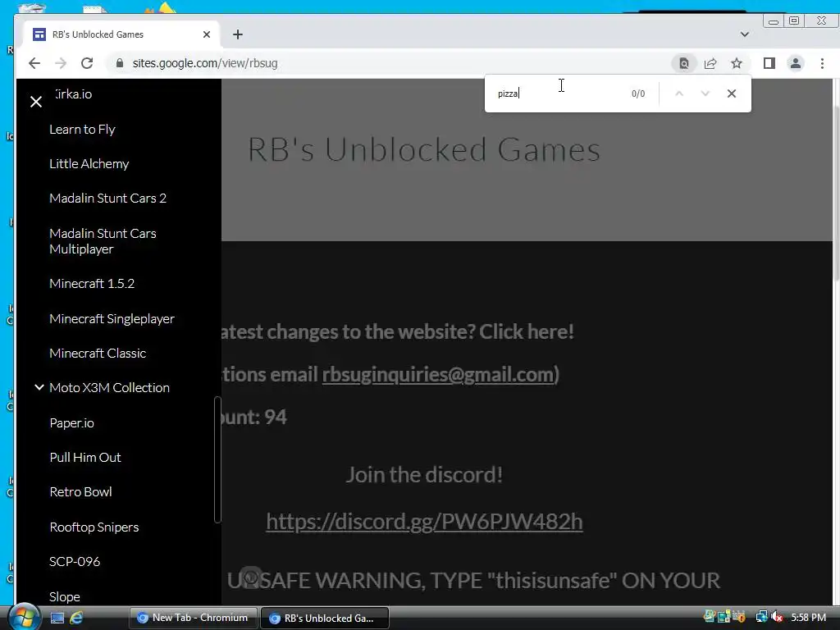This screenshot has height=630, width=840.
Task: Close the RB's Unblocked Games tab
Action: [207, 34]
